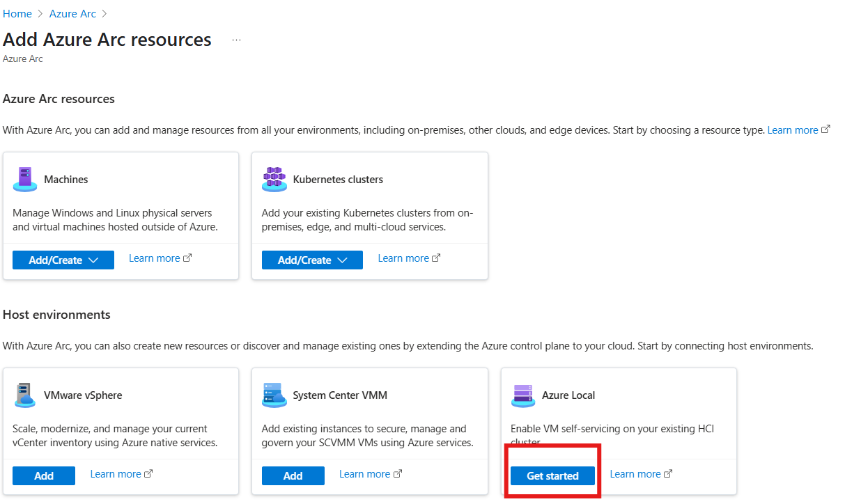Screen dimensions: 845x504
Task: Click the Machines card title
Action: coord(66,180)
